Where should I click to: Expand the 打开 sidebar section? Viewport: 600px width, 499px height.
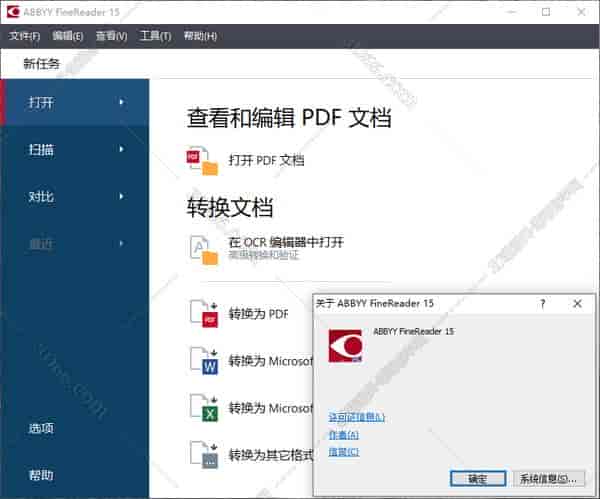[74, 102]
